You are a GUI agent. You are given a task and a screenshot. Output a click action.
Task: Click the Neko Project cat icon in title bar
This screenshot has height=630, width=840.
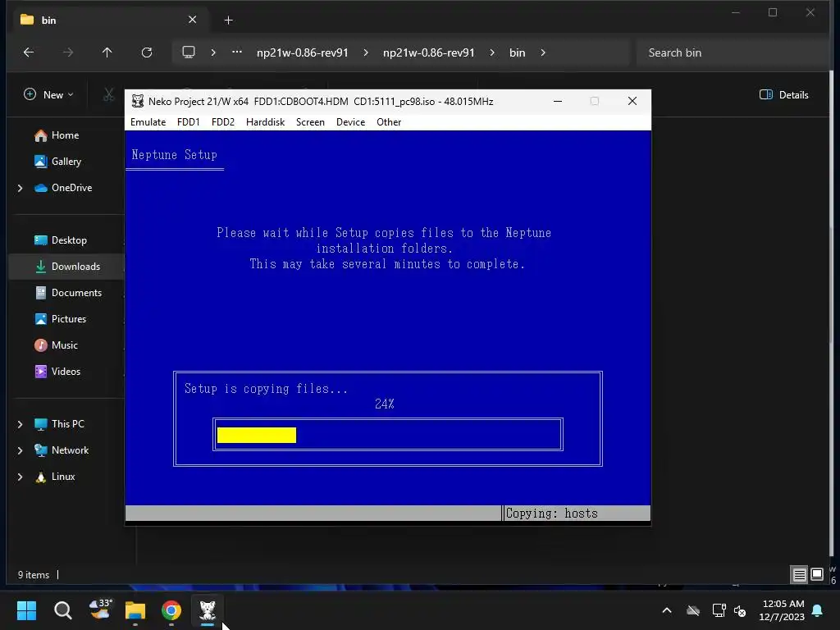[138, 101]
